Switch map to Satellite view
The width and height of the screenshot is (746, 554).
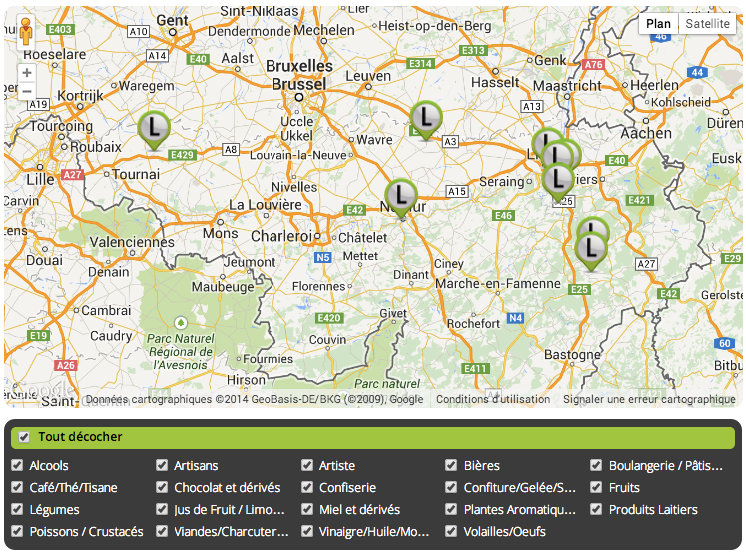point(707,24)
